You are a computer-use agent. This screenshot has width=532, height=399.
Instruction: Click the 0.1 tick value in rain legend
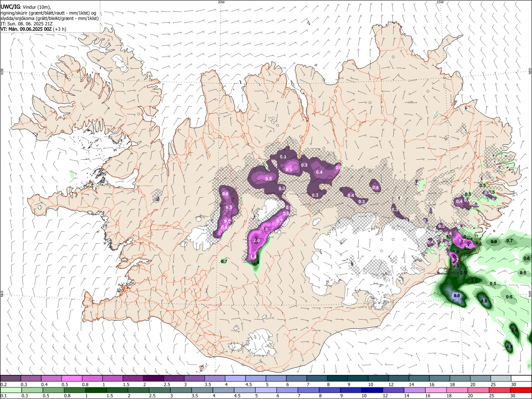click(3, 396)
